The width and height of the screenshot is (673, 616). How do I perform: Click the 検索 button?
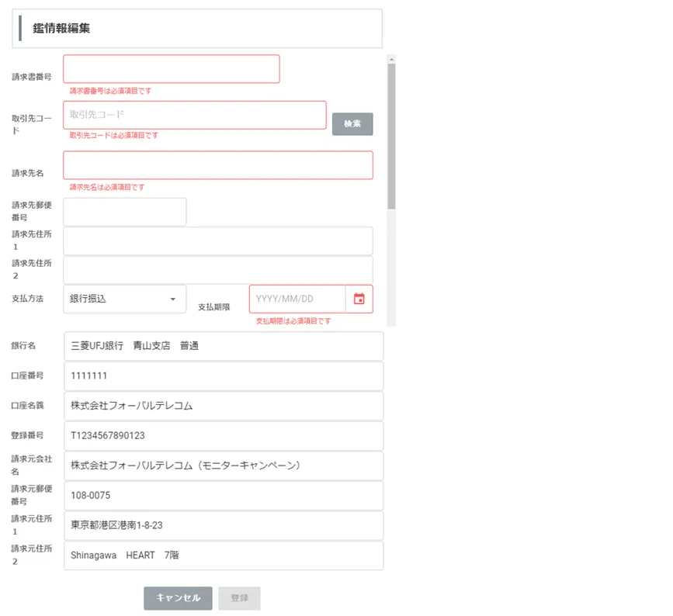(352, 124)
